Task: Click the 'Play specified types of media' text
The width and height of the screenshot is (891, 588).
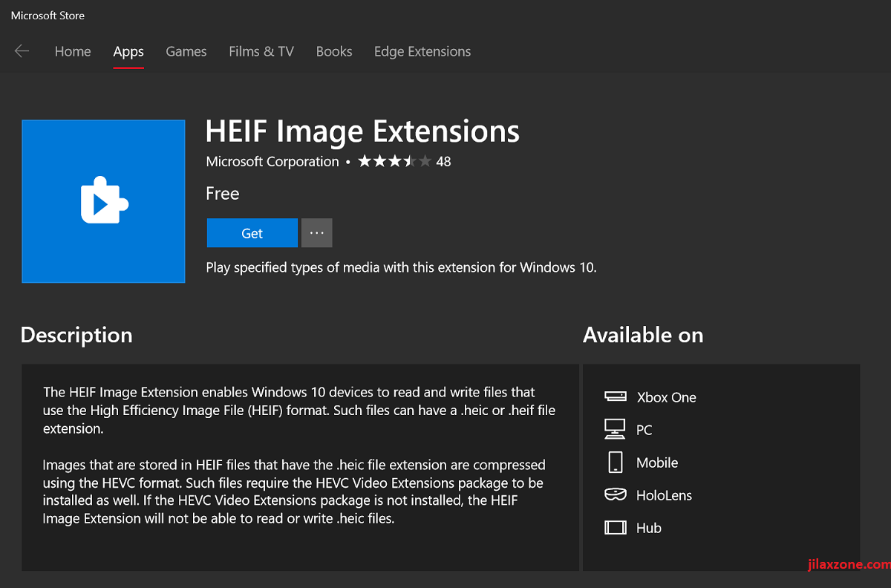Action: click(x=401, y=267)
